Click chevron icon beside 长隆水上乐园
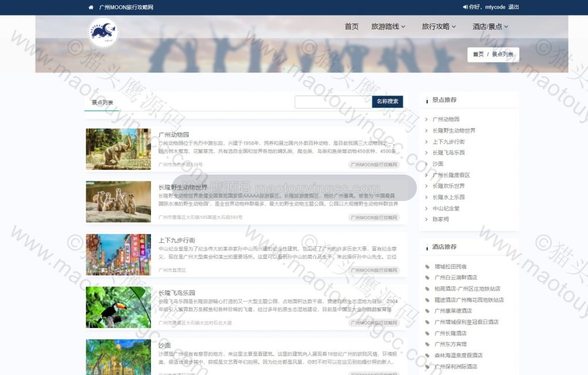 [x=427, y=197]
